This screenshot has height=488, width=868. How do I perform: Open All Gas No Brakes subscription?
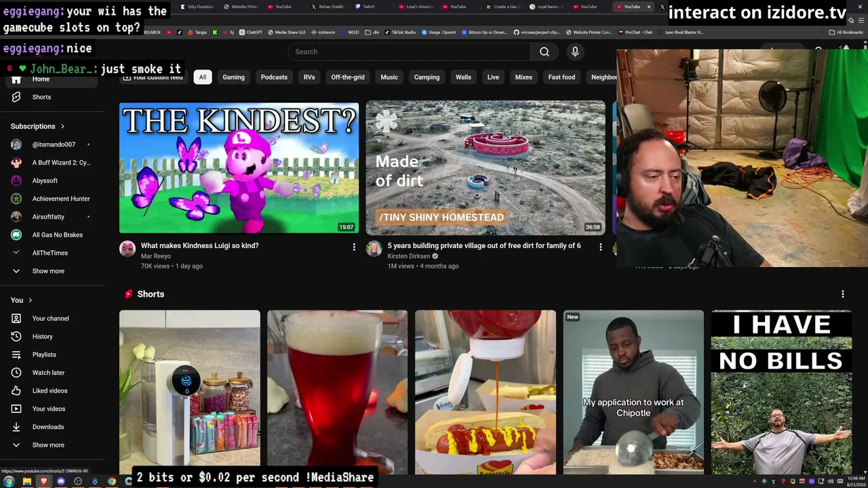[52, 235]
